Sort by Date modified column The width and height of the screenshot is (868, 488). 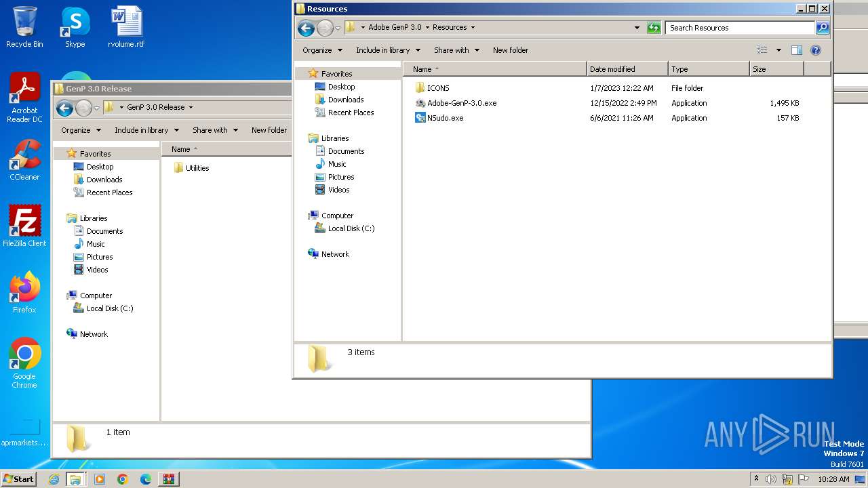627,69
